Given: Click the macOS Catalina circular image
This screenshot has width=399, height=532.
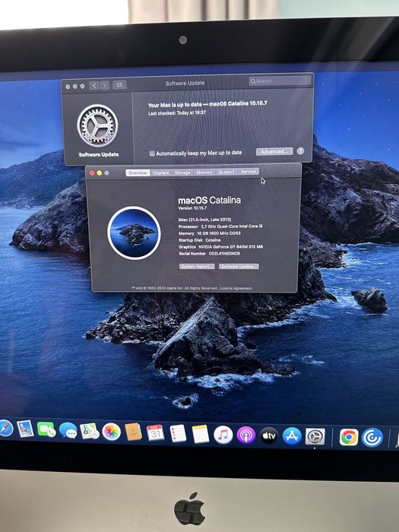Looking at the screenshot, I should [134, 233].
